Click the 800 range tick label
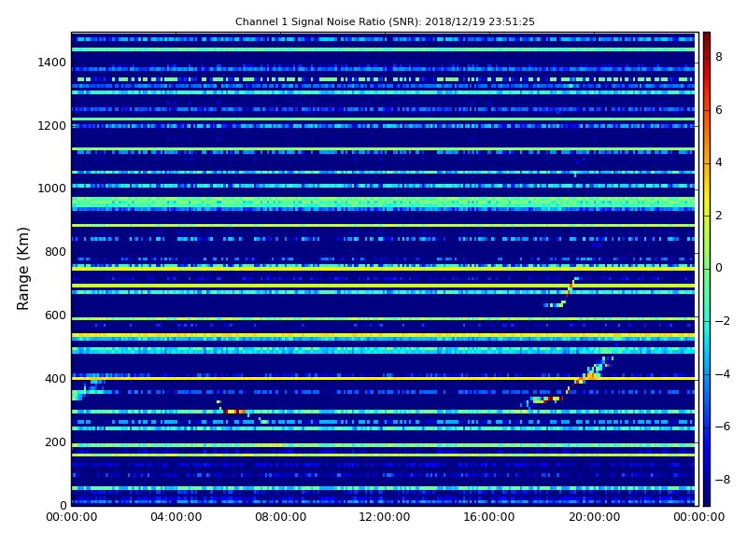 [55, 252]
